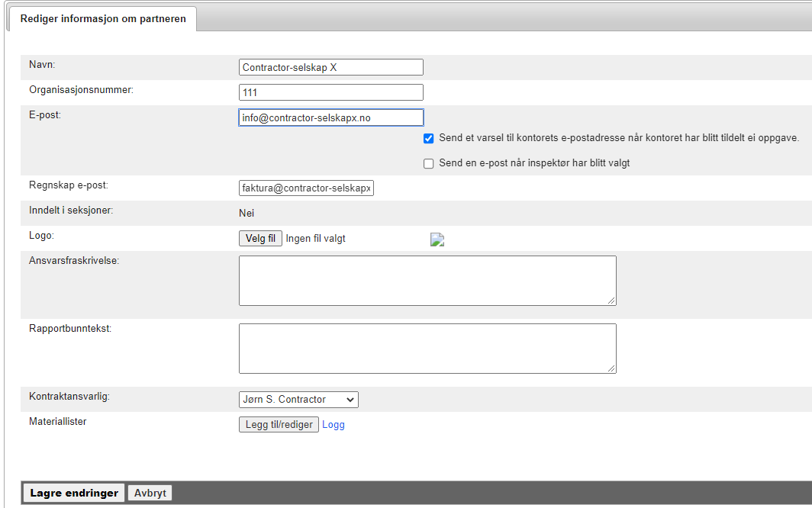Click the 'Nei' value for Inndelt i seksjoner
Viewport: 812px width, 508px height.
[x=246, y=214]
